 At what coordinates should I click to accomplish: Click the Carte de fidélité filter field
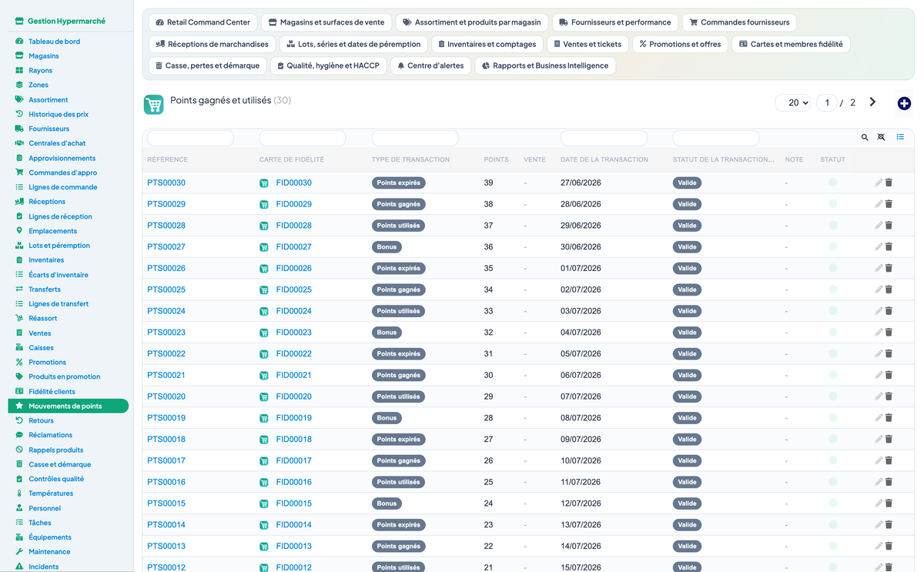tap(303, 138)
